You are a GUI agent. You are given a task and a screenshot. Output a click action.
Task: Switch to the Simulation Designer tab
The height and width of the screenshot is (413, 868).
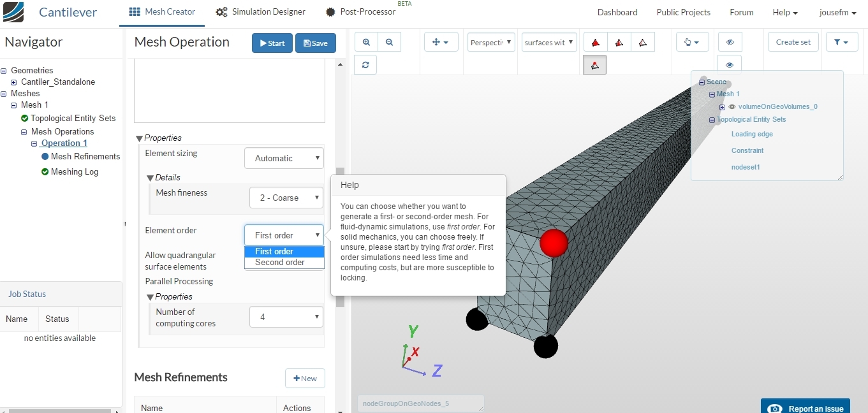(x=260, y=12)
